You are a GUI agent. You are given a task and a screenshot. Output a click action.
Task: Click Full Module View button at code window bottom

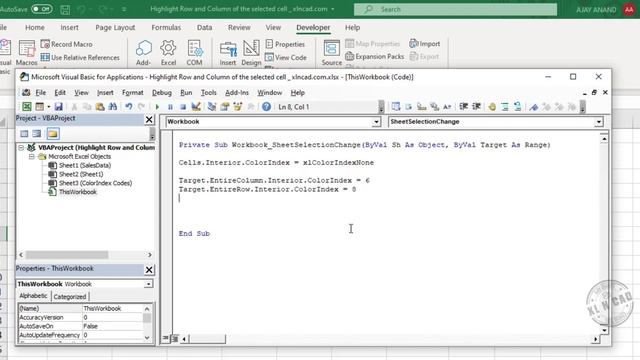pyautogui.click(x=175, y=338)
